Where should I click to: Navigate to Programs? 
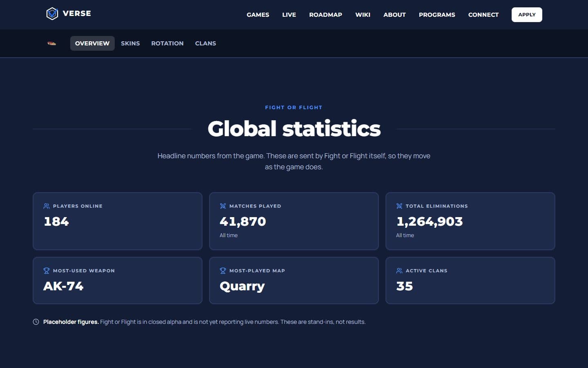[x=437, y=15]
